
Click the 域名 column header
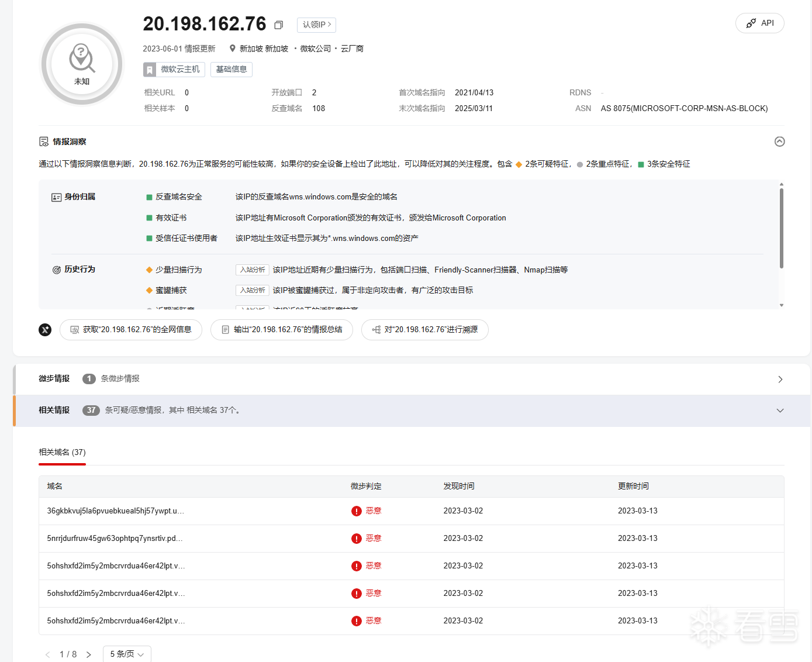(55, 487)
